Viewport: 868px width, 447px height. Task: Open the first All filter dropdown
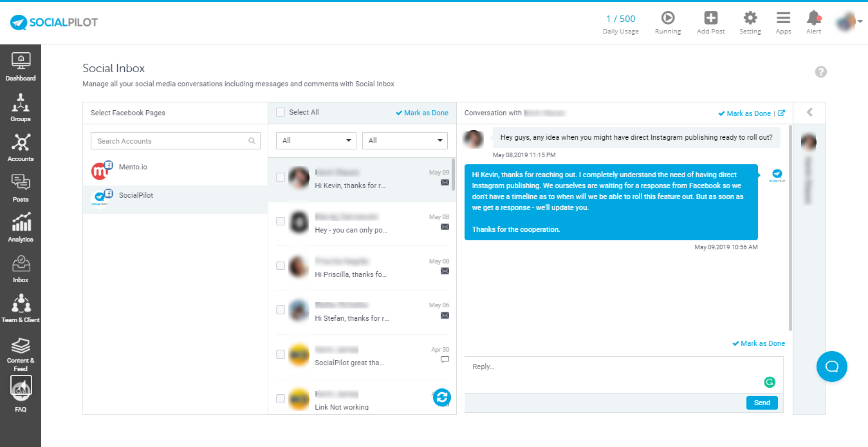[x=315, y=140]
